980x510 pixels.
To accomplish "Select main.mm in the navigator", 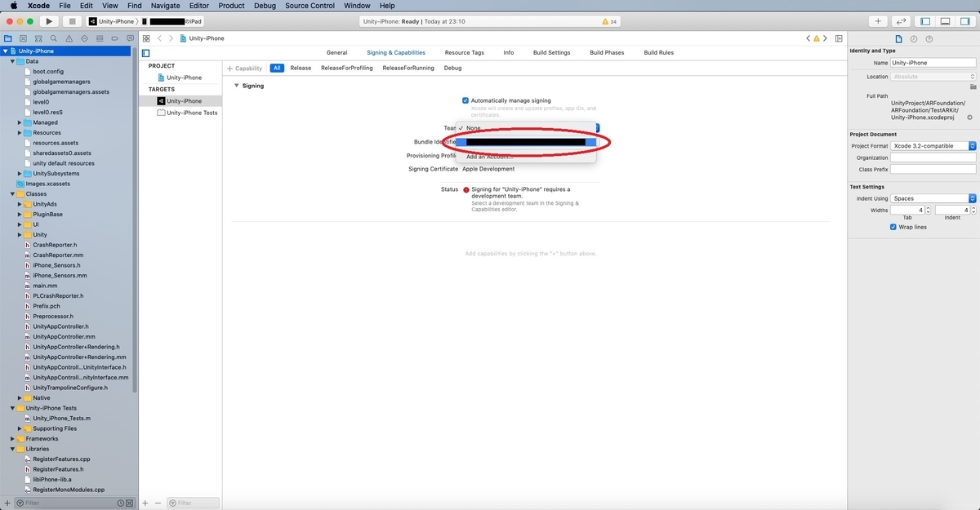I will click(x=45, y=286).
